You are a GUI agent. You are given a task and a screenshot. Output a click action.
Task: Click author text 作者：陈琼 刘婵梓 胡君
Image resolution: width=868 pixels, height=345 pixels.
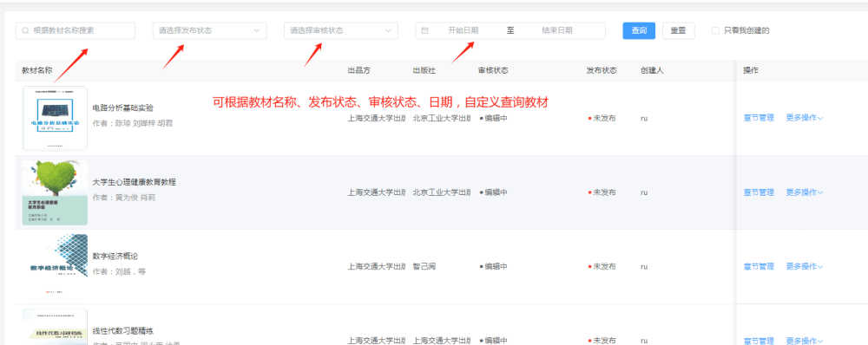(132, 123)
